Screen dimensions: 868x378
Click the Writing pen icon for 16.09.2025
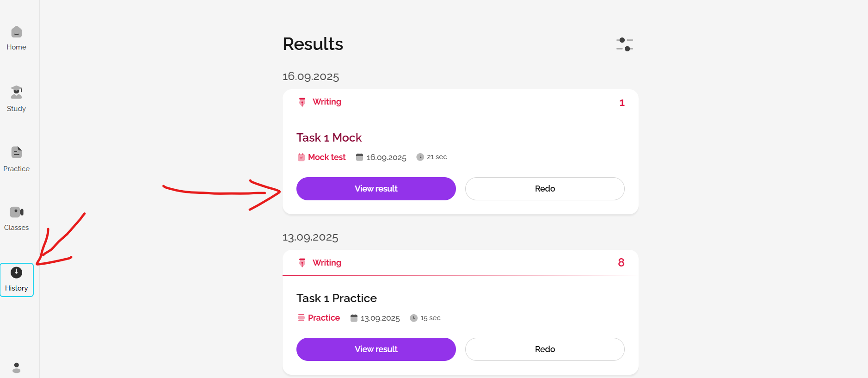302,102
